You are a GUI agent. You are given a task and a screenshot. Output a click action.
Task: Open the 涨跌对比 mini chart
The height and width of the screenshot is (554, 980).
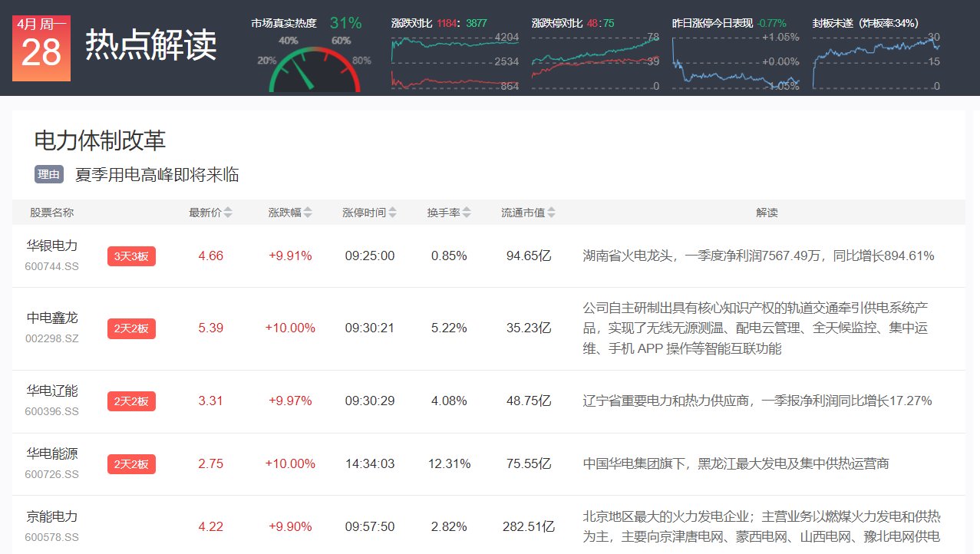tap(455, 61)
